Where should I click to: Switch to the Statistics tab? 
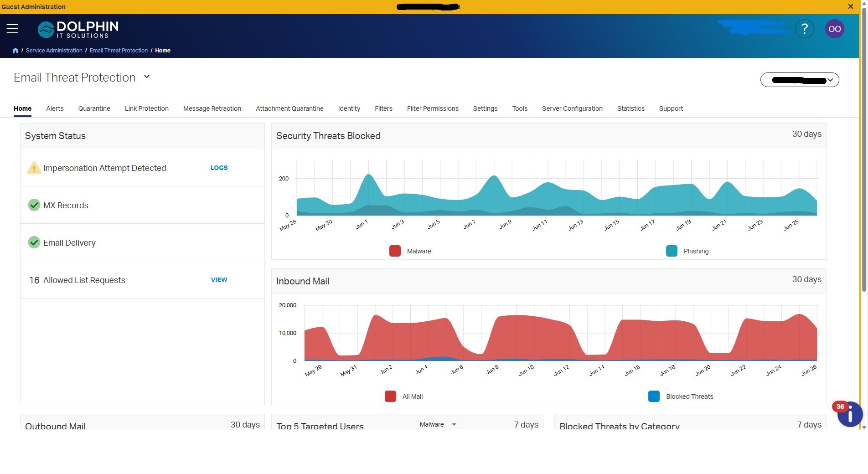pos(630,108)
